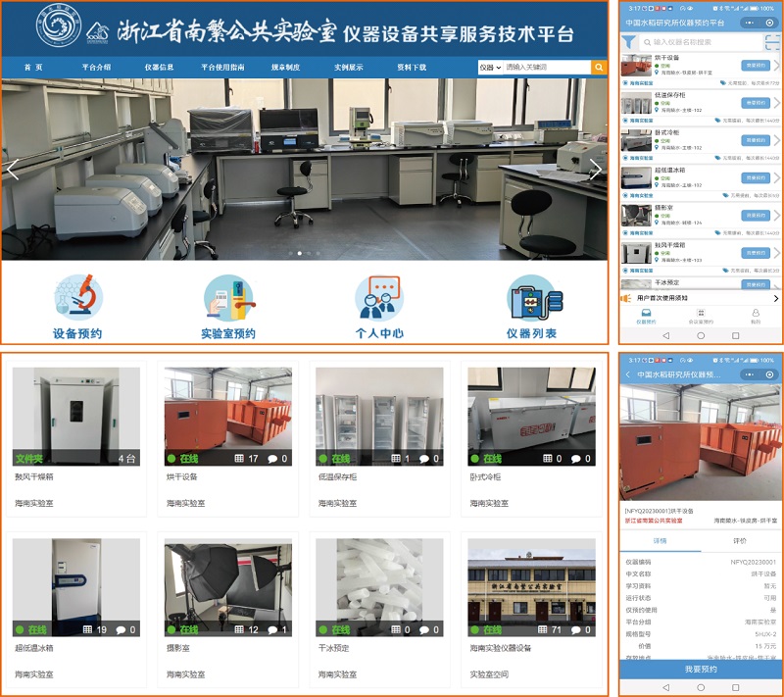Open the 仪器列表 equipment icon
This screenshot has width=784, height=697.
(534, 298)
